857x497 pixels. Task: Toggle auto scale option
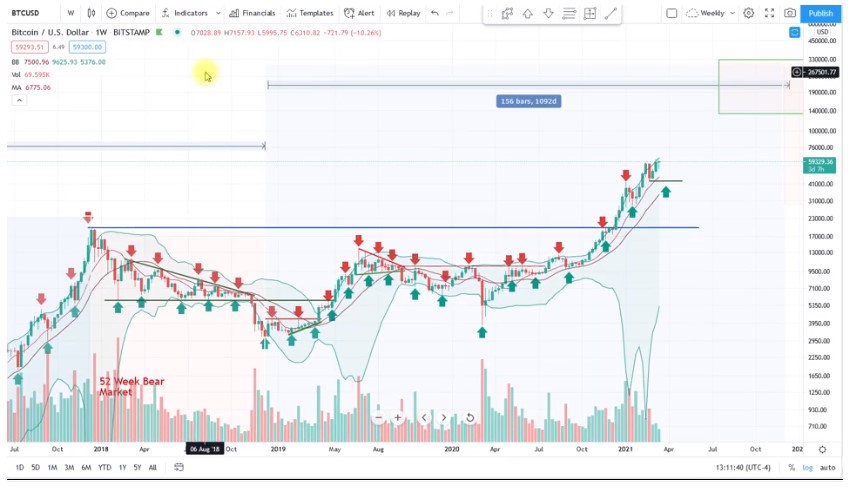pos(827,467)
